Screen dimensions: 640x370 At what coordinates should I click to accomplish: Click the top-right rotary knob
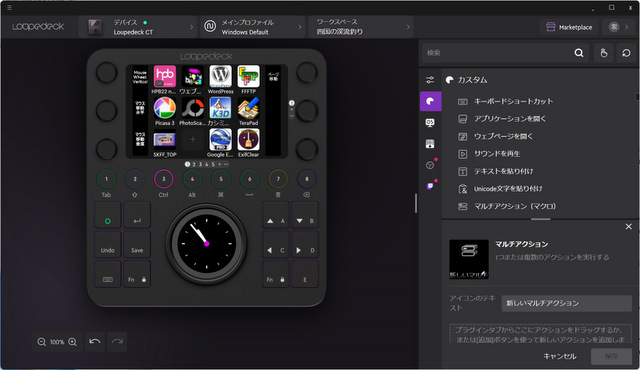point(307,72)
